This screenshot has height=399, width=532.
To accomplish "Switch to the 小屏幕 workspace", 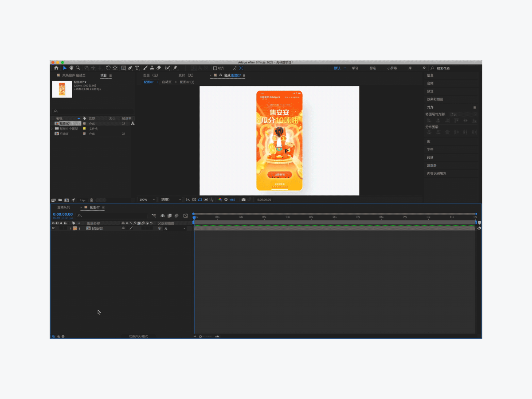I will click(392, 68).
